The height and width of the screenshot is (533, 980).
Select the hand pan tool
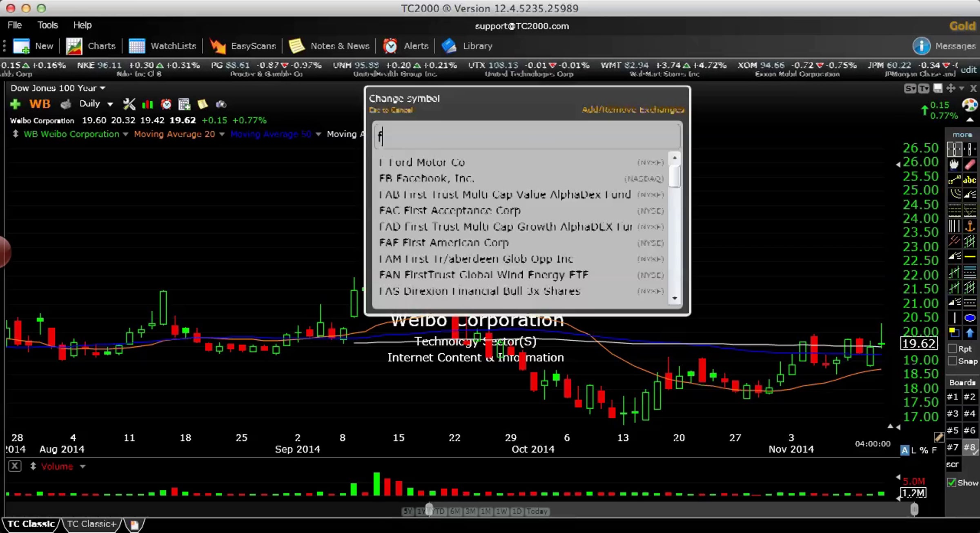pyautogui.click(x=954, y=165)
